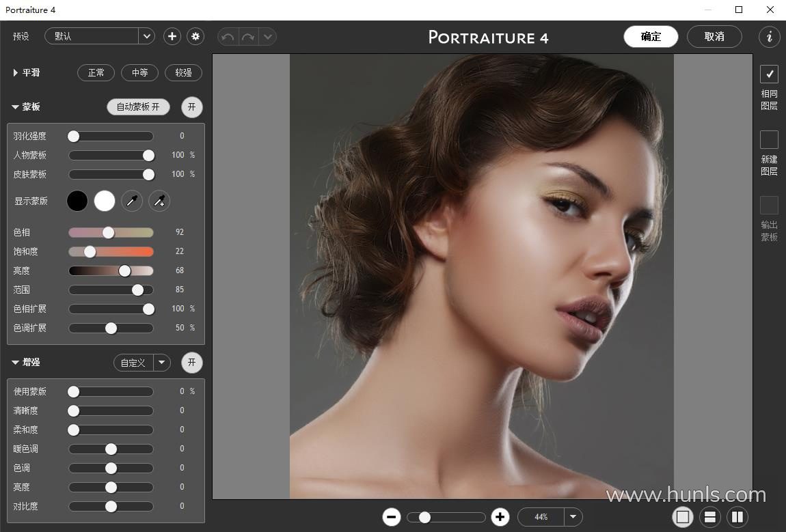The image size is (786, 532).
Task: Click the zoom out minus icon
Action: (392, 517)
